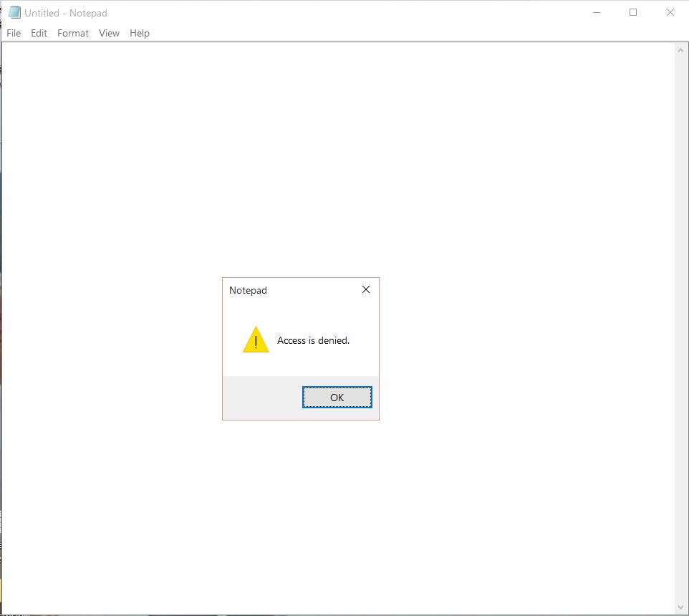Screen dimensions: 689x616
Task: Click the scrollbar down arrow
Action: 680,607
